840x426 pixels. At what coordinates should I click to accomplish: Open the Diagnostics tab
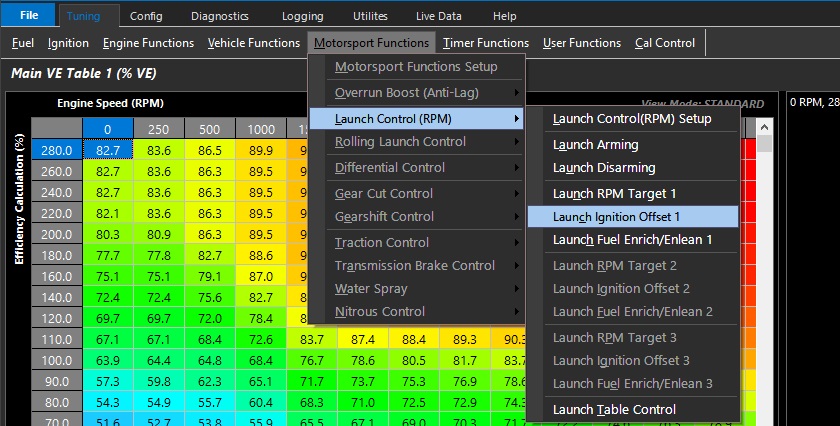tap(219, 16)
